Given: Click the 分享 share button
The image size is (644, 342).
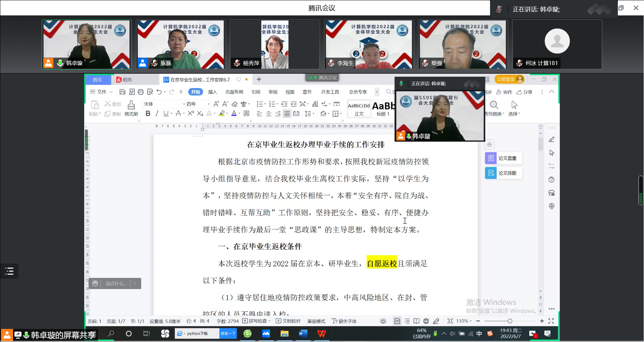Looking at the screenshot, I should [525, 92].
